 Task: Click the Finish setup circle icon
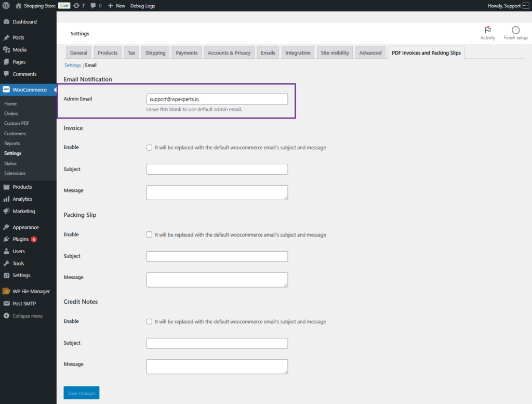tap(515, 30)
